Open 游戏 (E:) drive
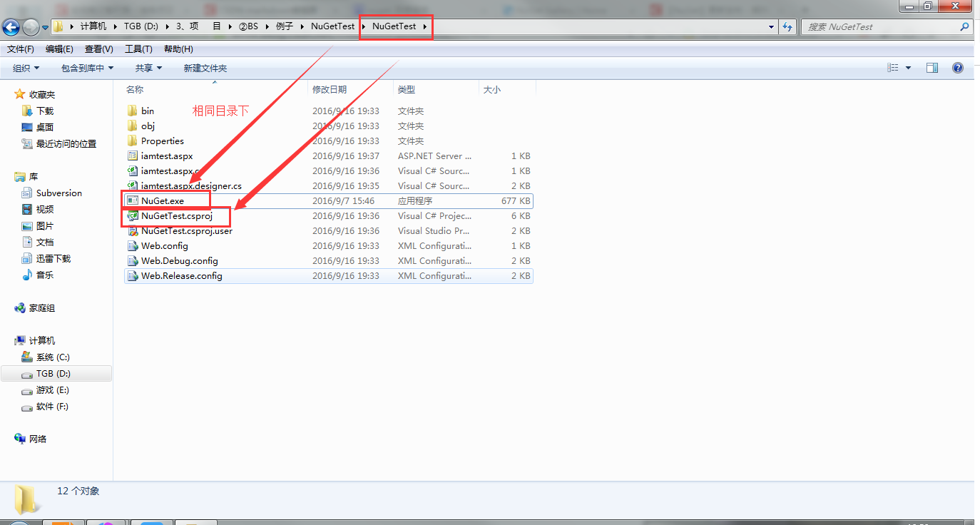This screenshot has height=525, width=980. [52, 389]
